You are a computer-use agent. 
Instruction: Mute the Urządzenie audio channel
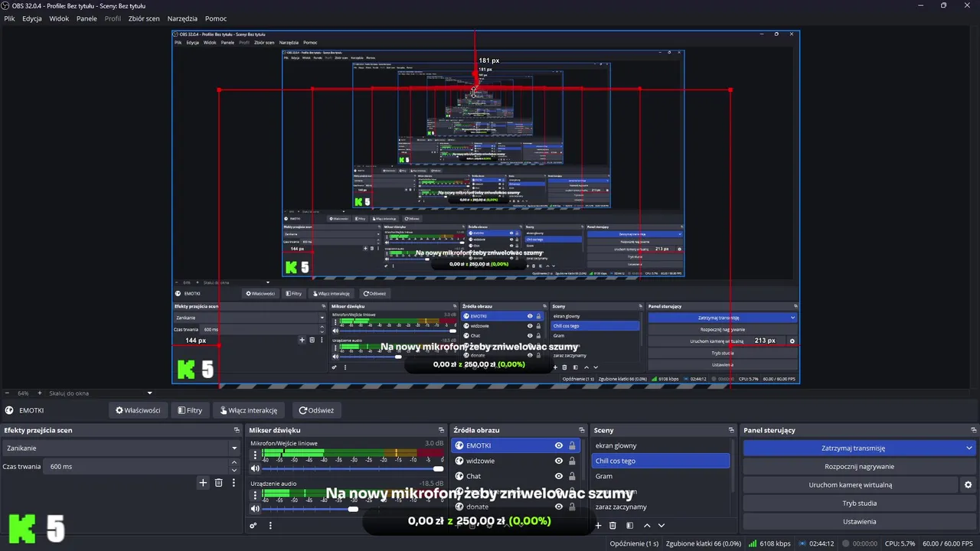click(x=255, y=509)
